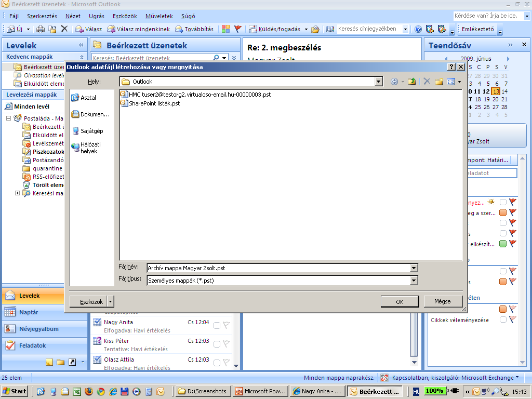532x399 pixels.
Task: Toggle the flag on Kiss Péter message
Action: pos(227,344)
